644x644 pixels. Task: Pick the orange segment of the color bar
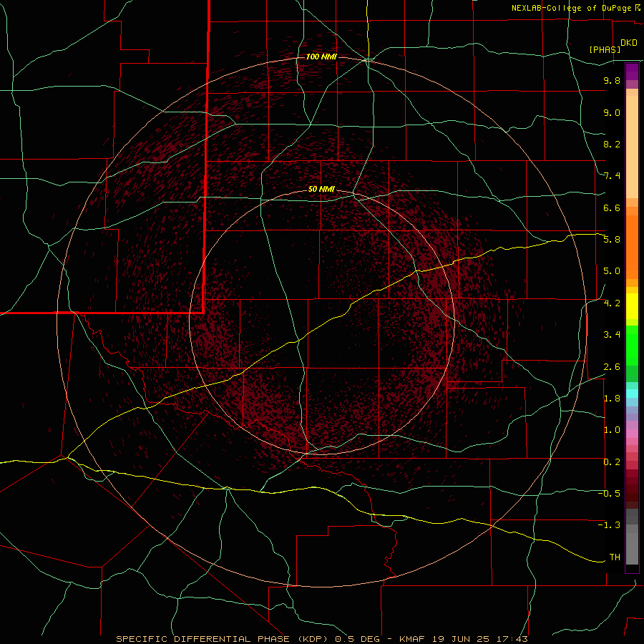[x=632, y=248]
